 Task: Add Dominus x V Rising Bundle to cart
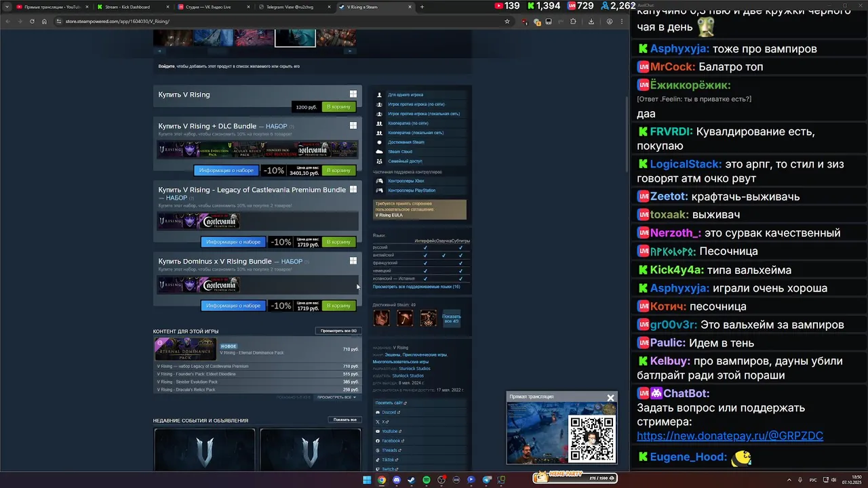tap(338, 306)
